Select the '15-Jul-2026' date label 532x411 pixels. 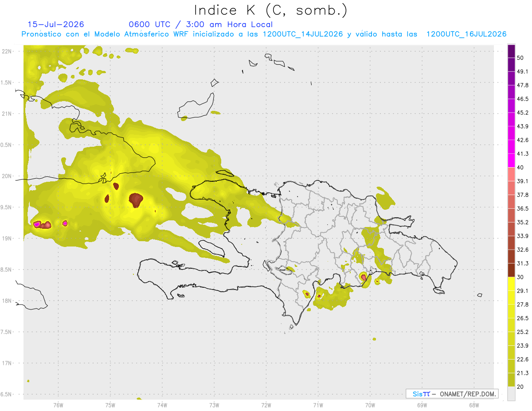pyautogui.click(x=56, y=24)
